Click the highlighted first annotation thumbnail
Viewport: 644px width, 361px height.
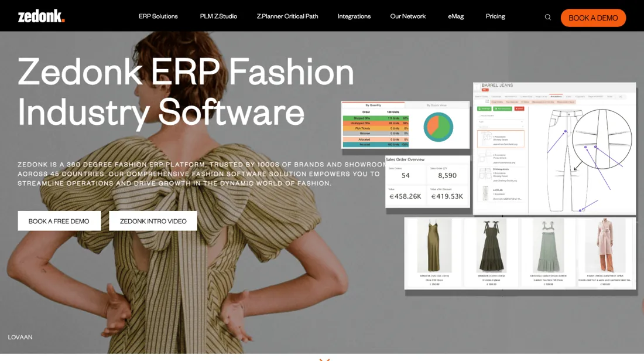click(x=501, y=139)
